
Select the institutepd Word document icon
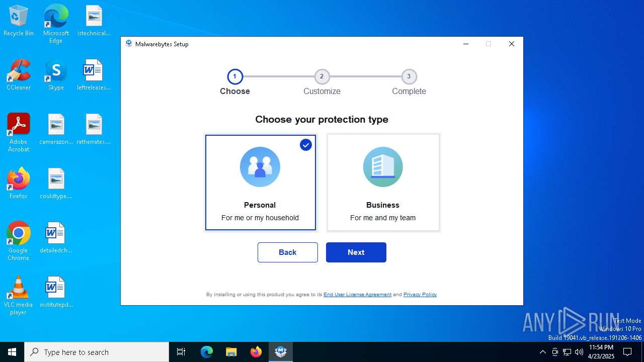pos(56,293)
